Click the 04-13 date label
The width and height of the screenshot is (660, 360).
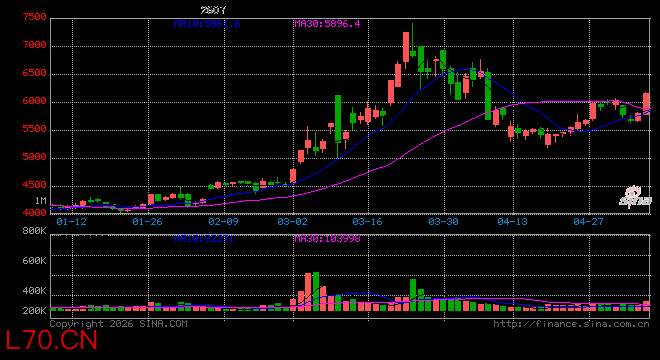[x=513, y=221]
